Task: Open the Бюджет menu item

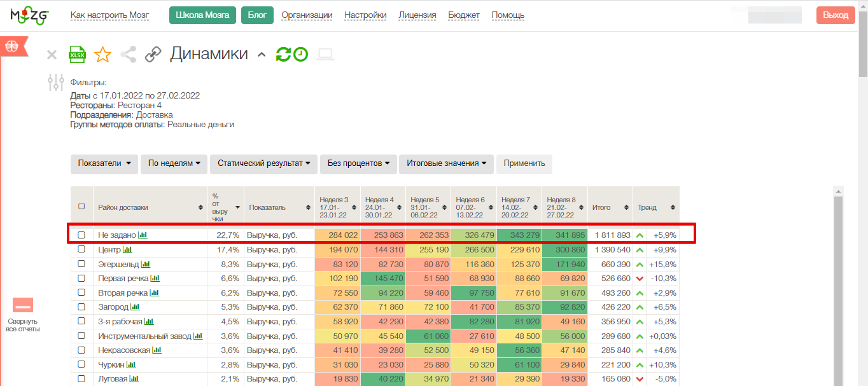Action: click(x=464, y=15)
